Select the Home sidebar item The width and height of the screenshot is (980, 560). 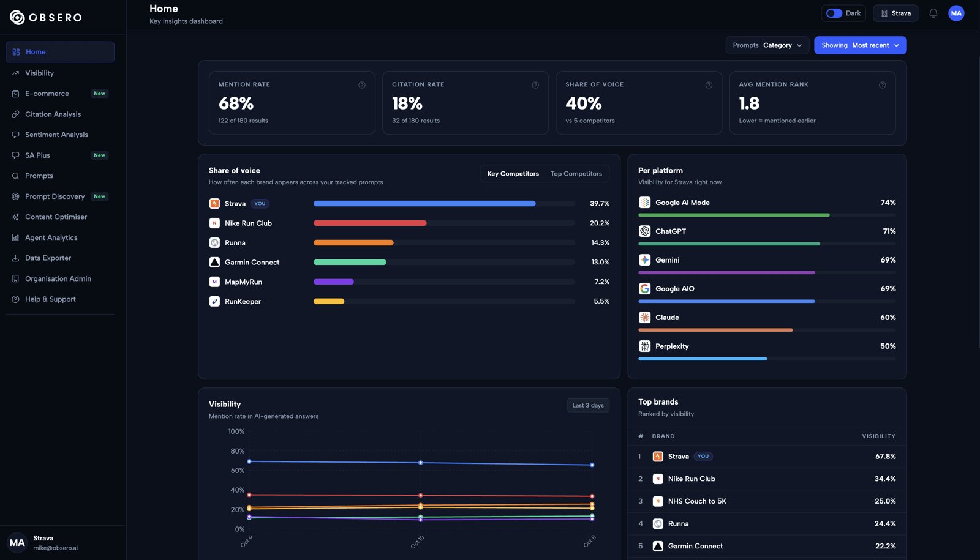pyautogui.click(x=60, y=52)
